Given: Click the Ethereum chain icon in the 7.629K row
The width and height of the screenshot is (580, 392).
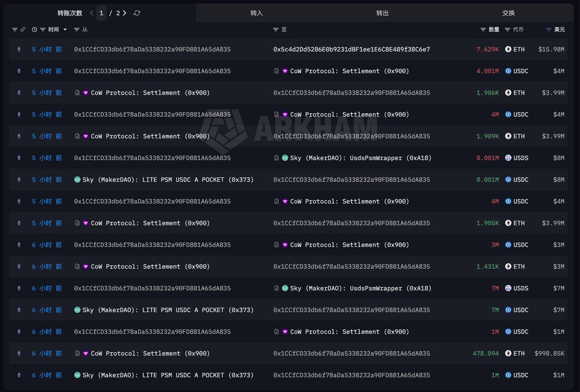Looking at the screenshot, I should [x=19, y=49].
